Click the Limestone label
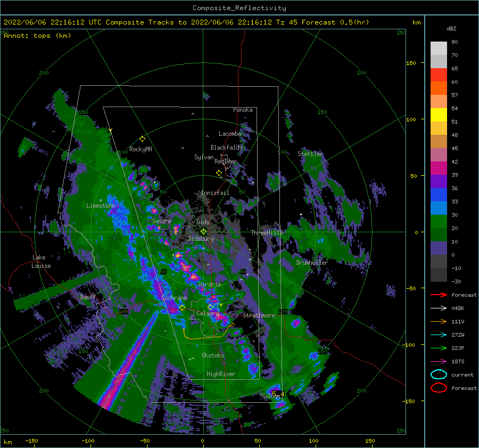 pos(101,206)
